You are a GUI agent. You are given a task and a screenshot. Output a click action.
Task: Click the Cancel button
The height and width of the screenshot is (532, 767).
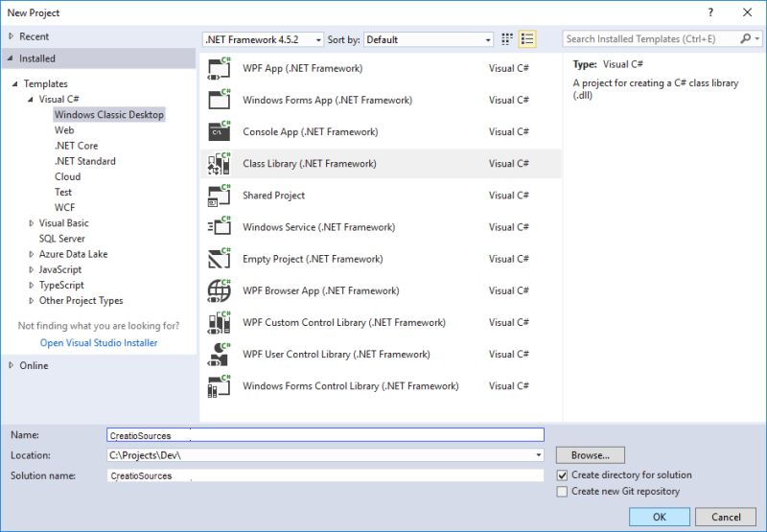(726, 517)
